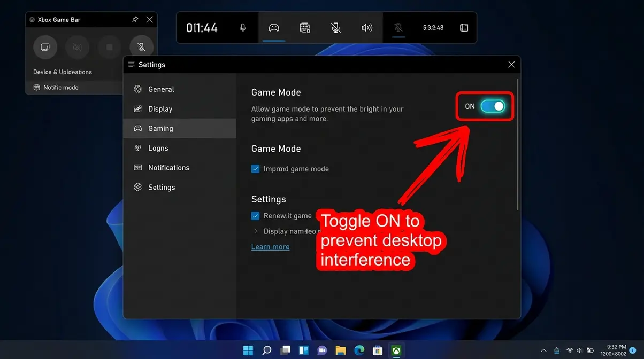Open the Widgets panel from the taskbar

304,350
